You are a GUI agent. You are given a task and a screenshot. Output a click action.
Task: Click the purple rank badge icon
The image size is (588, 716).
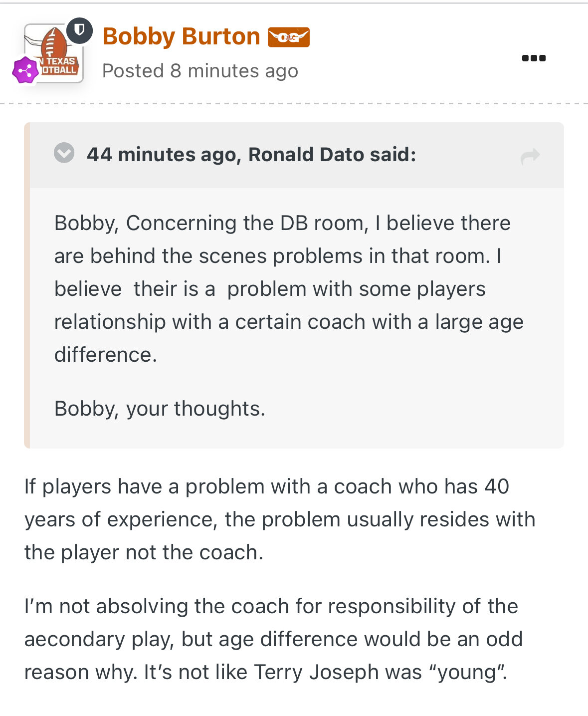pyautogui.click(x=25, y=70)
